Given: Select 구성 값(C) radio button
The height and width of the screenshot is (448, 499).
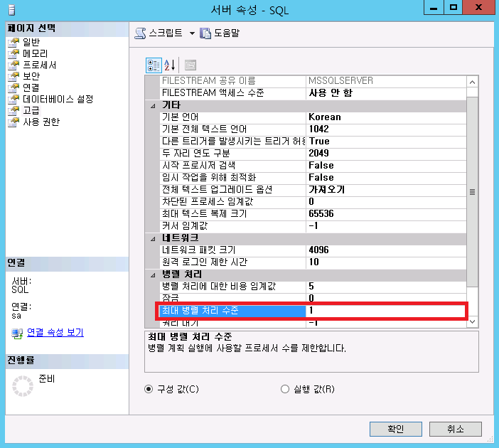Looking at the screenshot, I should [x=149, y=389].
